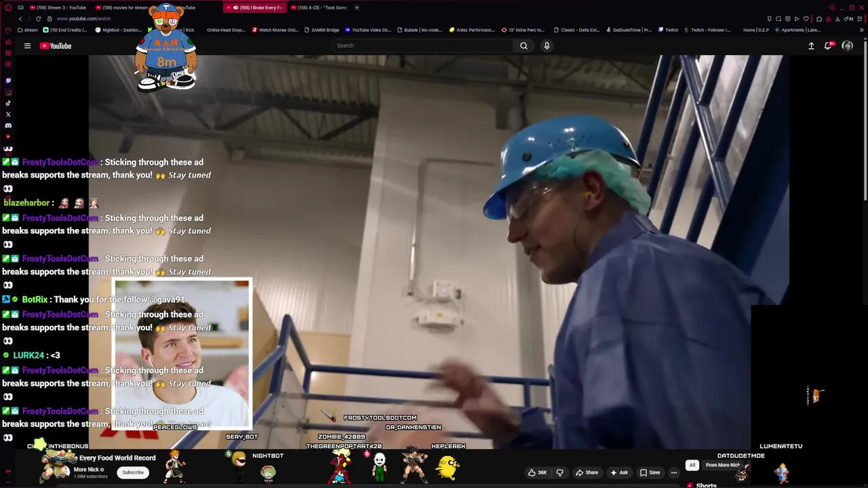Start voice search with the microphone

tap(547, 45)
